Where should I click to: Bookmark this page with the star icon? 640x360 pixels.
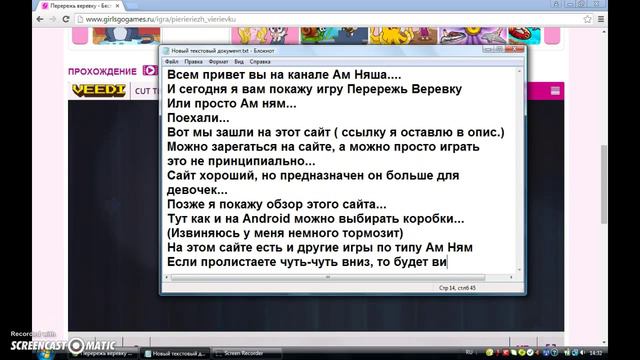[x=587, y=19]
